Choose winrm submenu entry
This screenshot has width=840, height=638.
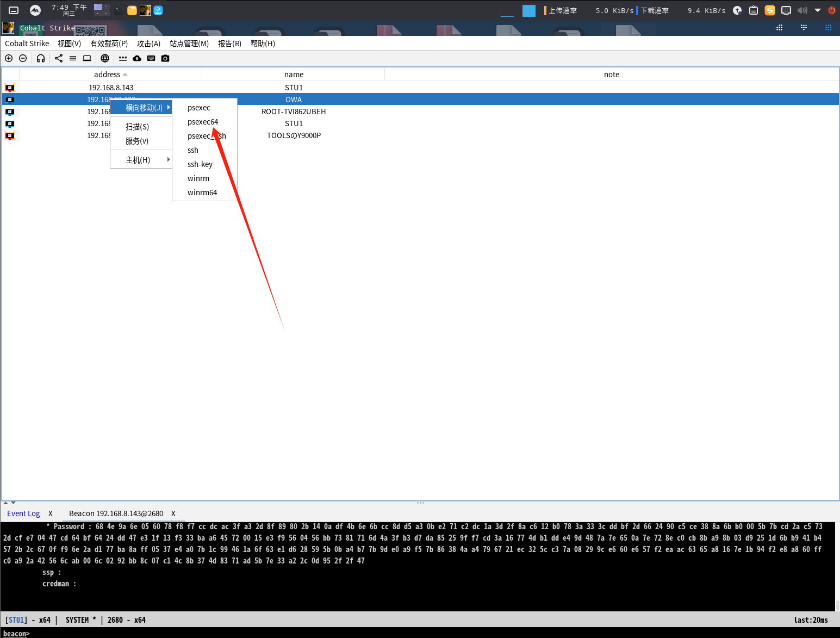[204, 178]
